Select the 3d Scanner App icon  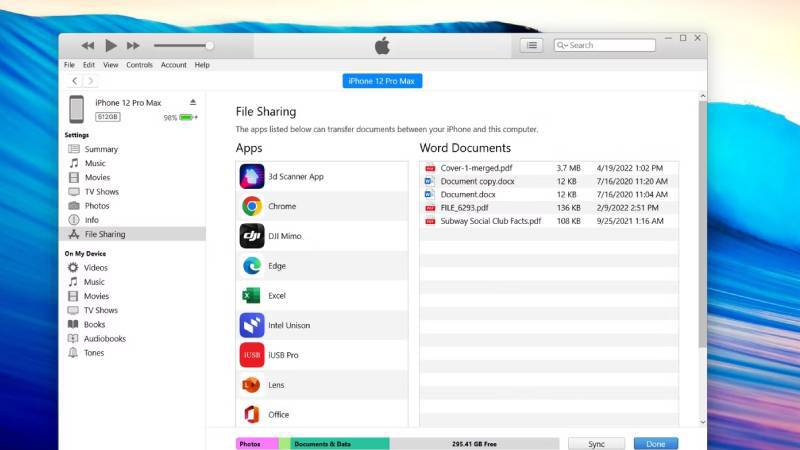[x=252, y=177]
